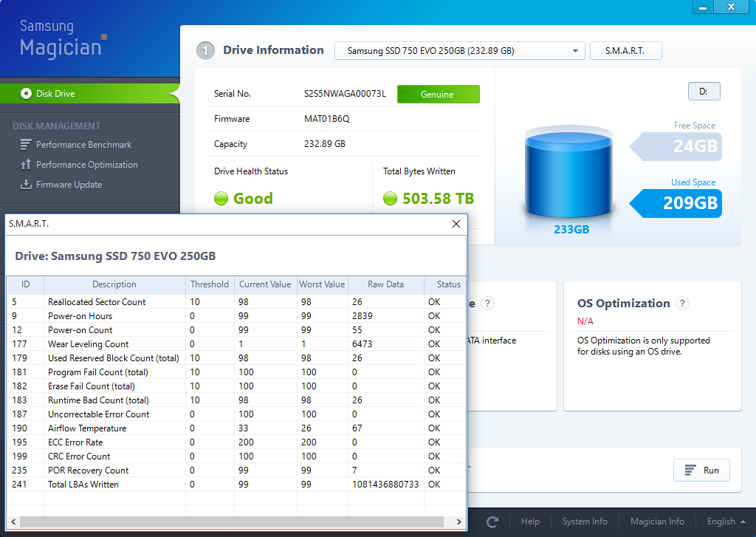Open Magician Info in the footer
The image size is (756, 537).
[x=657, y=521]
